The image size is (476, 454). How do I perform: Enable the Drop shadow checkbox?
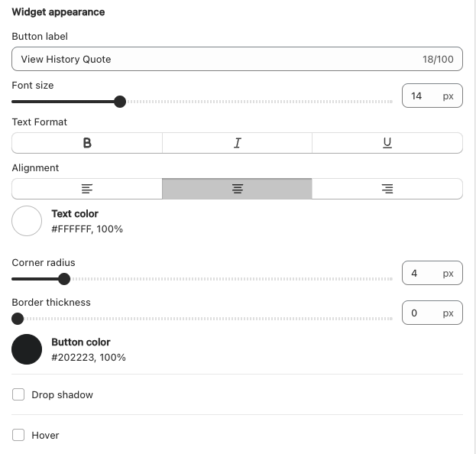[x=18, y=395]
